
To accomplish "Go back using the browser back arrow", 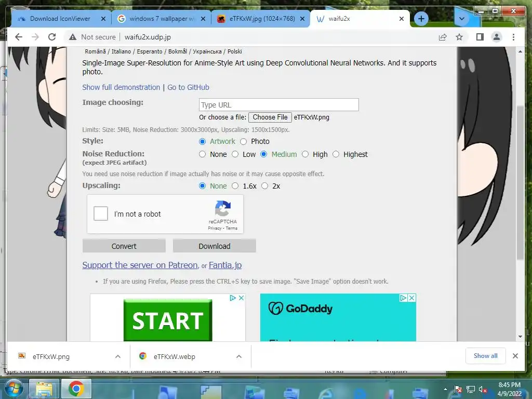I will (x=19, y=37).
